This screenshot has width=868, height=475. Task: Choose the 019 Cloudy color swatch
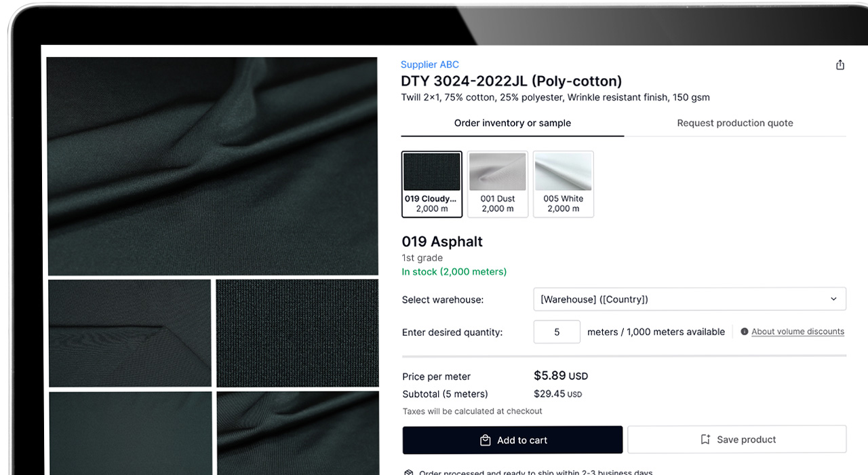tap(432, 184)
